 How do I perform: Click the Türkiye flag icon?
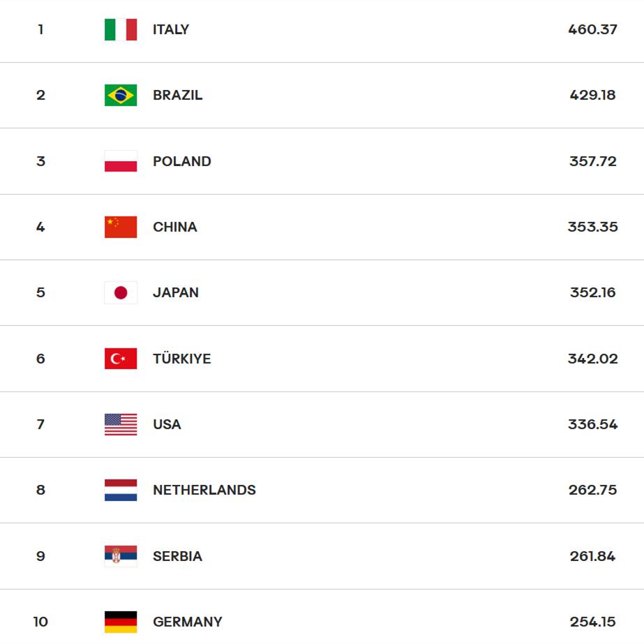(121, 359)
